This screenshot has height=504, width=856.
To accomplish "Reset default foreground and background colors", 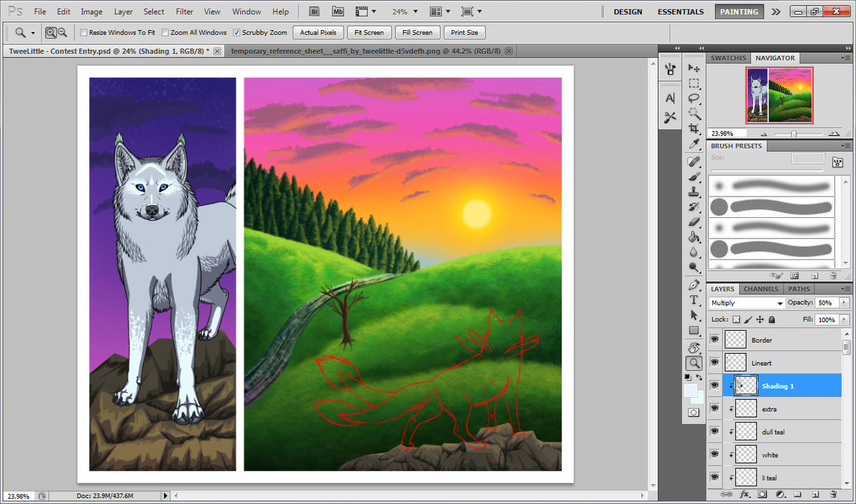I will click(687, 378).
